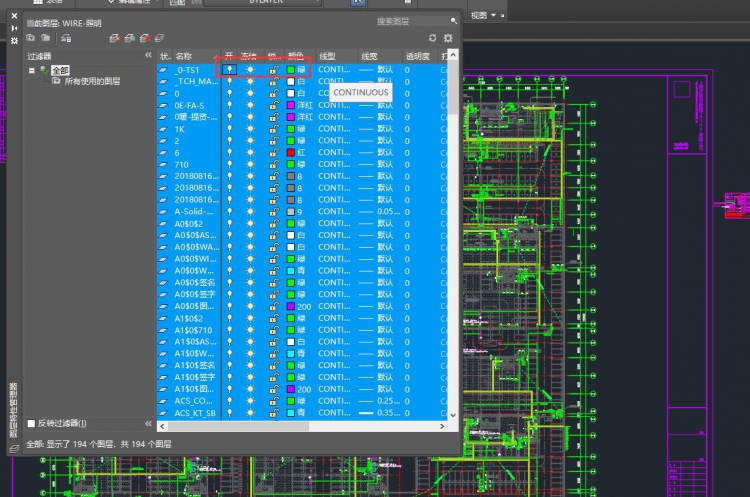Turn off the _0-TS1 layer lightbulb

229,70
